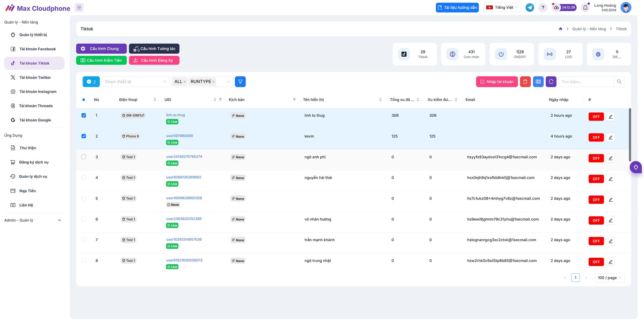Uncheck the checkbox for row 1
The width and height of the screenshot is (644, 323).
click(x=84, y=115)
